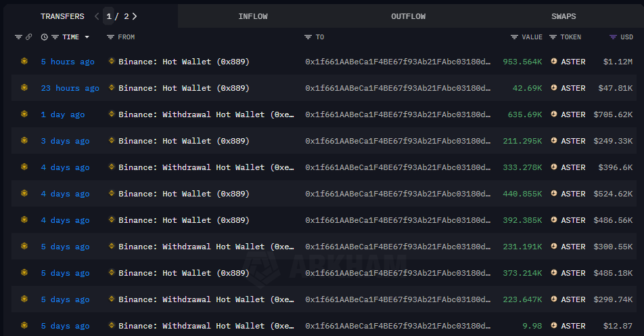Open the '3 days ago' transaction link
The height and width of the screenshot is (336, 644).
click(66, 141)
